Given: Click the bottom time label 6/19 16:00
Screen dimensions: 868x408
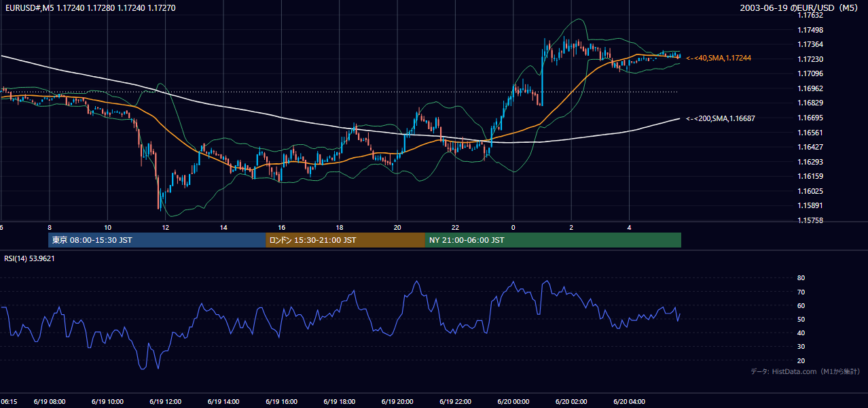Looking at the screenshot, I should pyautogui.click(x=282, y=402).
